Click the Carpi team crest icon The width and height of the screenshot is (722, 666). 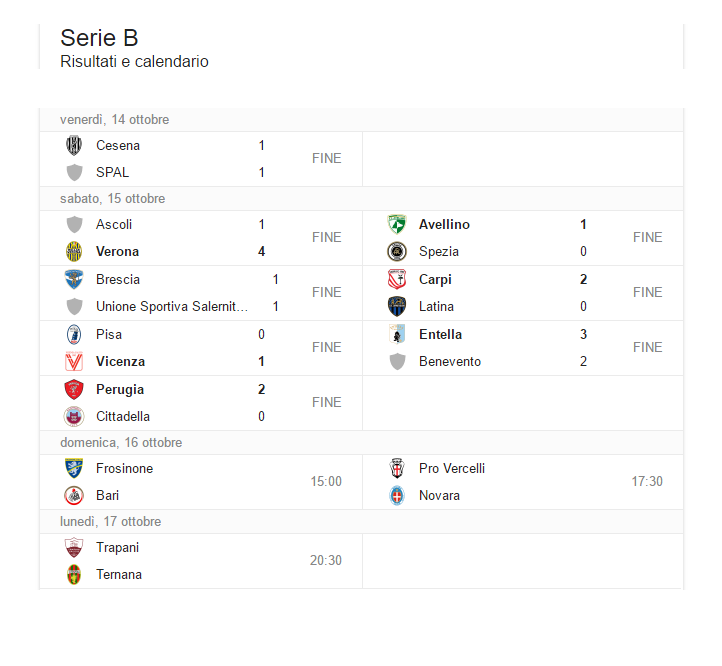tap(397, 279)
